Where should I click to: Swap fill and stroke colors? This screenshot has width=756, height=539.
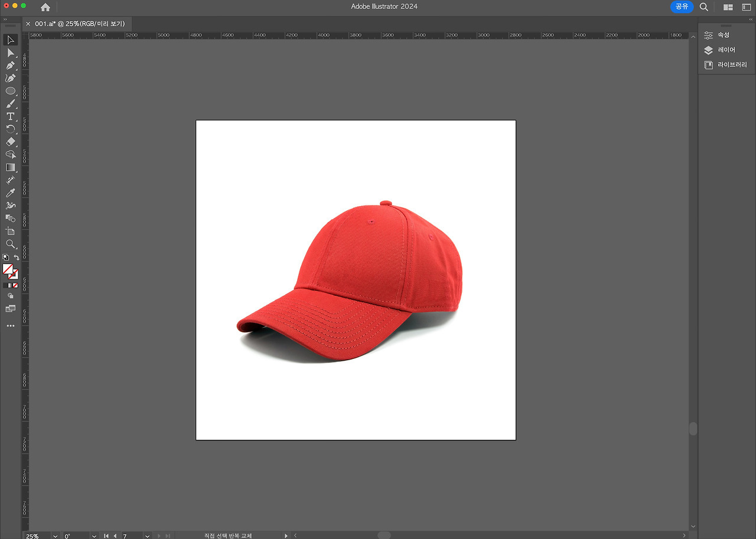point(17,257)
